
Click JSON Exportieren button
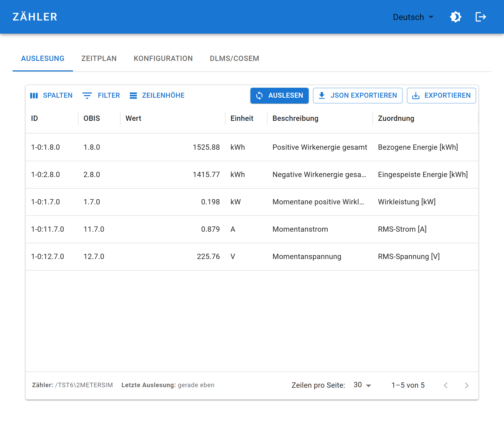[358, 95]
